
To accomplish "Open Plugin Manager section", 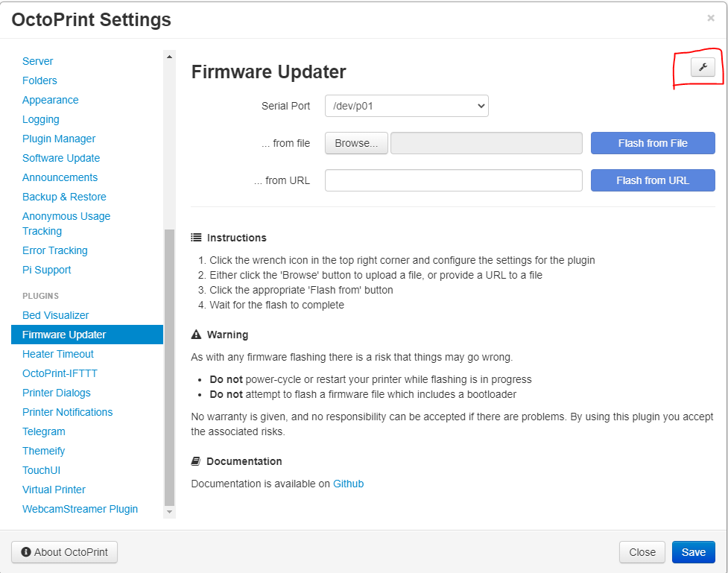I will (59, 139).
